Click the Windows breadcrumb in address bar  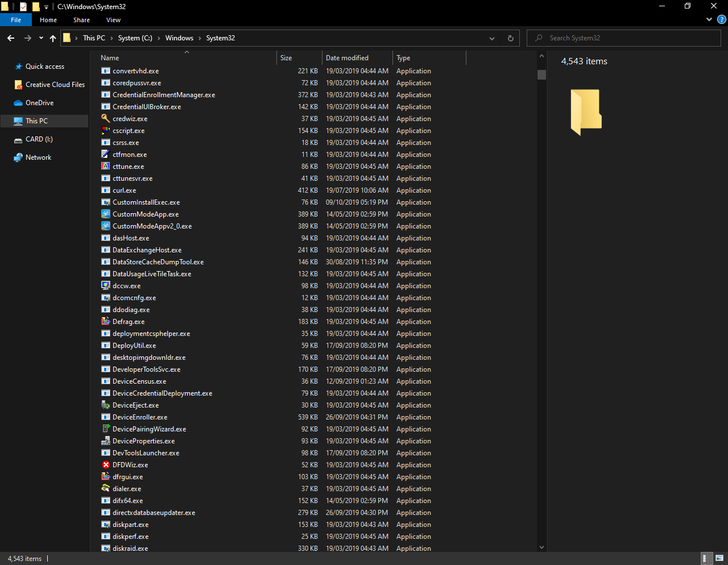[x=179, y=38]
